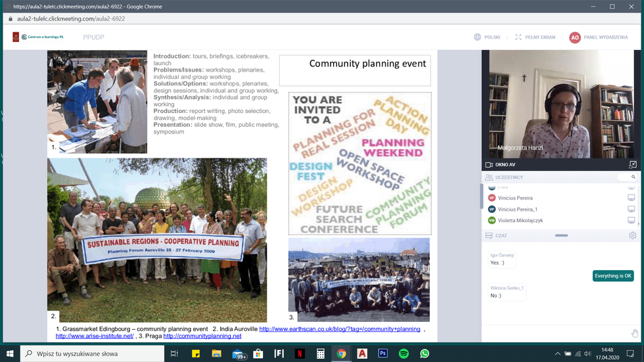This screenshot has height=362, width=644.
Task: Open Sticky Notes from the taskbar
Action: pyautogui.click(x=196, y=354)
